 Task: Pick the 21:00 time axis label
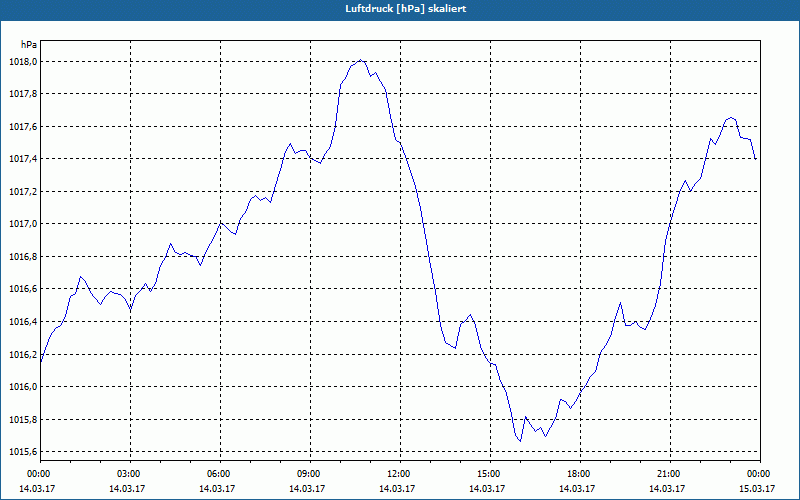point(670,474)
